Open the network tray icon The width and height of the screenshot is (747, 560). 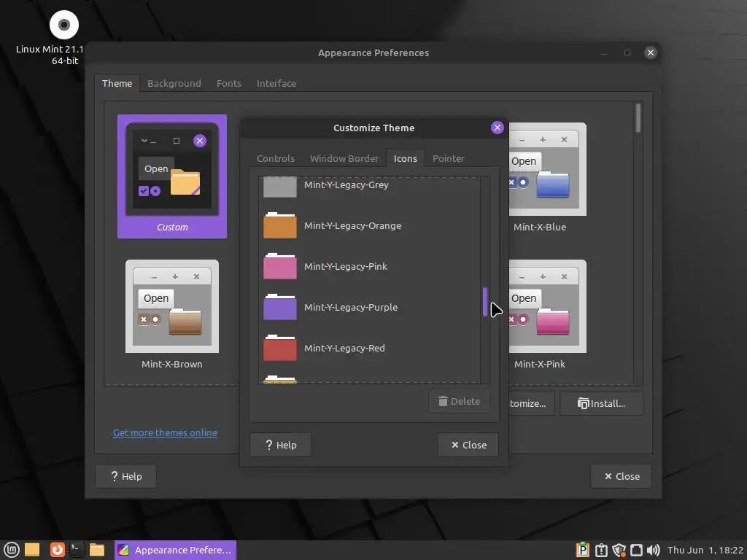pyautogui.click(x=636, y=550)
